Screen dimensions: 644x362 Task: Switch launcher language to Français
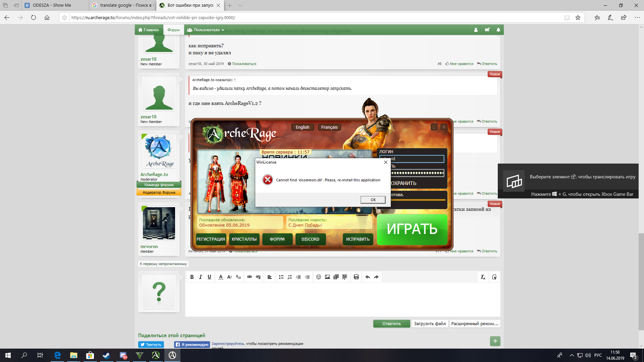[329, 127]
